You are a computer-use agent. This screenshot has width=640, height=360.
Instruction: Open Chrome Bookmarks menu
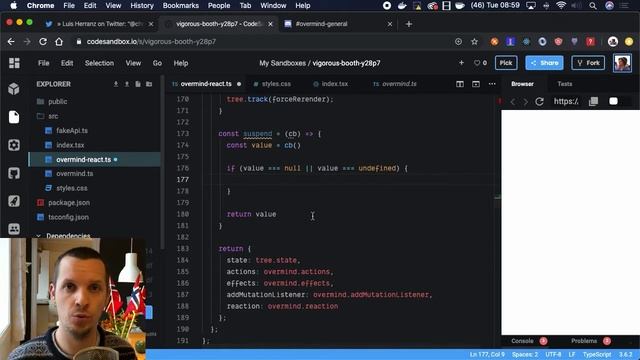tap(181, 6)
